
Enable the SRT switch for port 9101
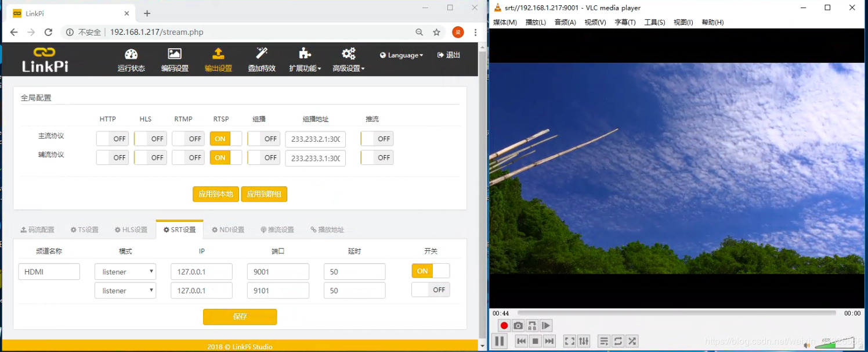pyautogui.click(x=431, y=290)
